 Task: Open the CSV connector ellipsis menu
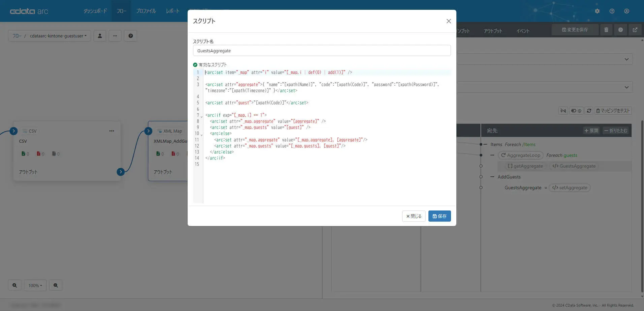(111, 131)
